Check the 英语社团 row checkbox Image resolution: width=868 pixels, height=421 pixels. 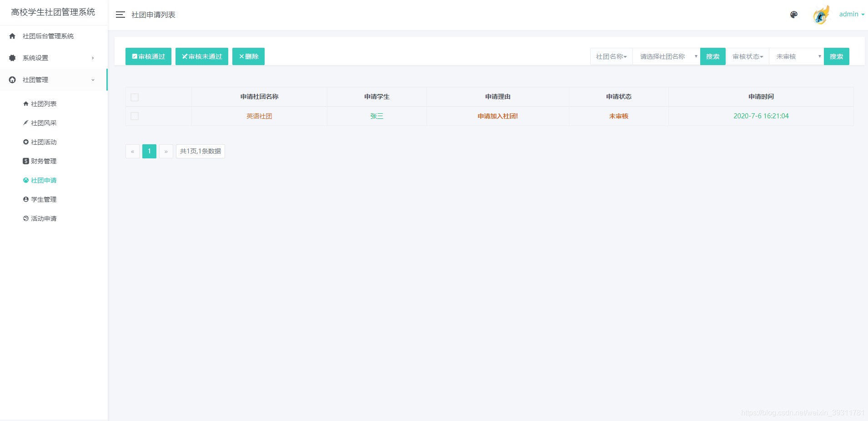135,116
